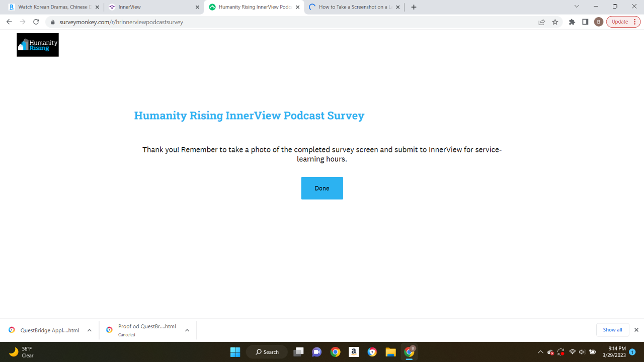644x362 pixels.
Task: Expand options for Proof od QuestBr....html download
Action: pos(187,330)
